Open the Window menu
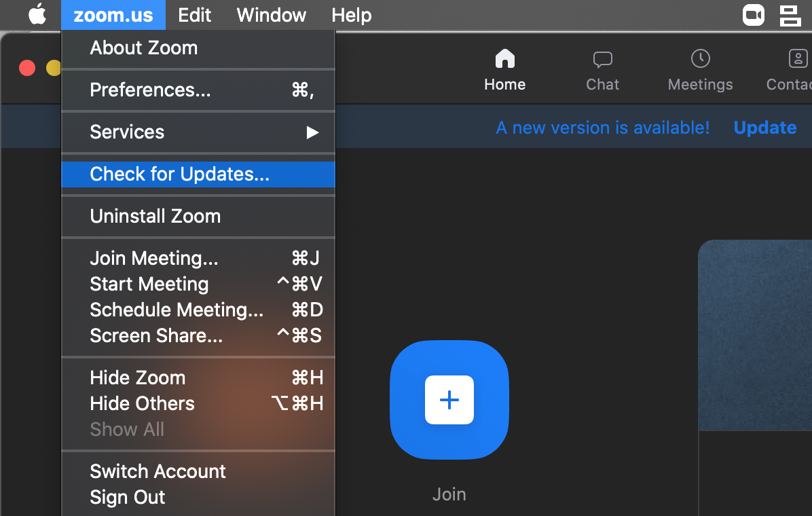 point(272,15)
